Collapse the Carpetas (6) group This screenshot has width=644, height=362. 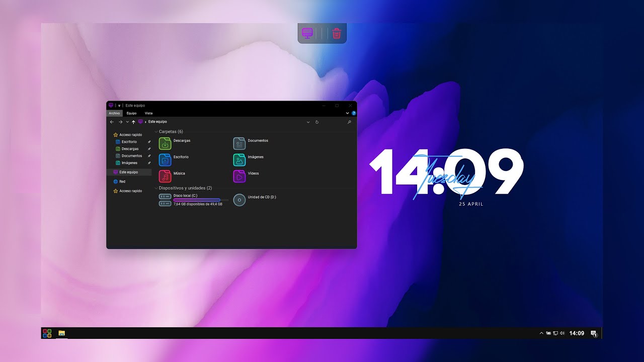(156, 132)
